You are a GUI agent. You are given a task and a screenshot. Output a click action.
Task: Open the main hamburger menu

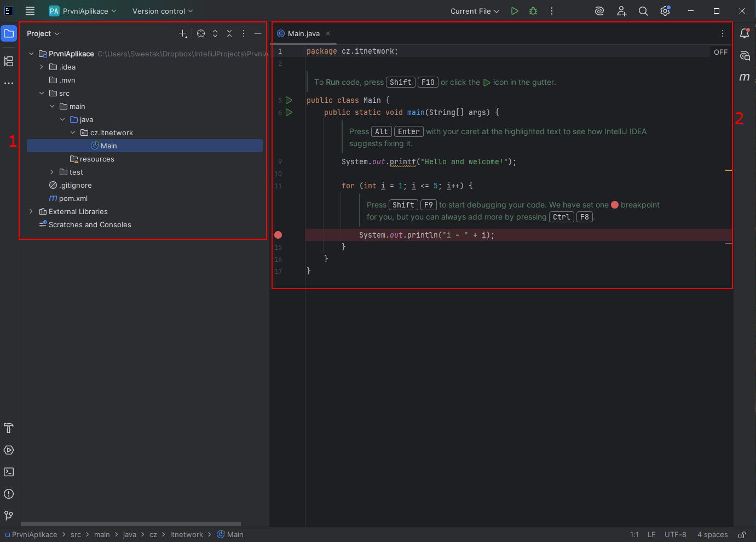(30, 11)
